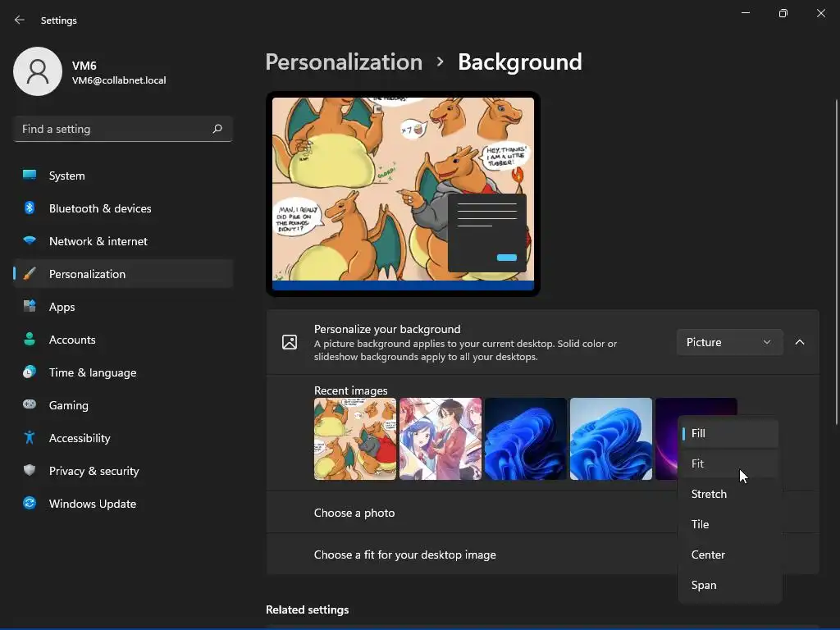The image size is (840, 630).
Task: Click the desktop background preview image
Action: tap(403, 194)
